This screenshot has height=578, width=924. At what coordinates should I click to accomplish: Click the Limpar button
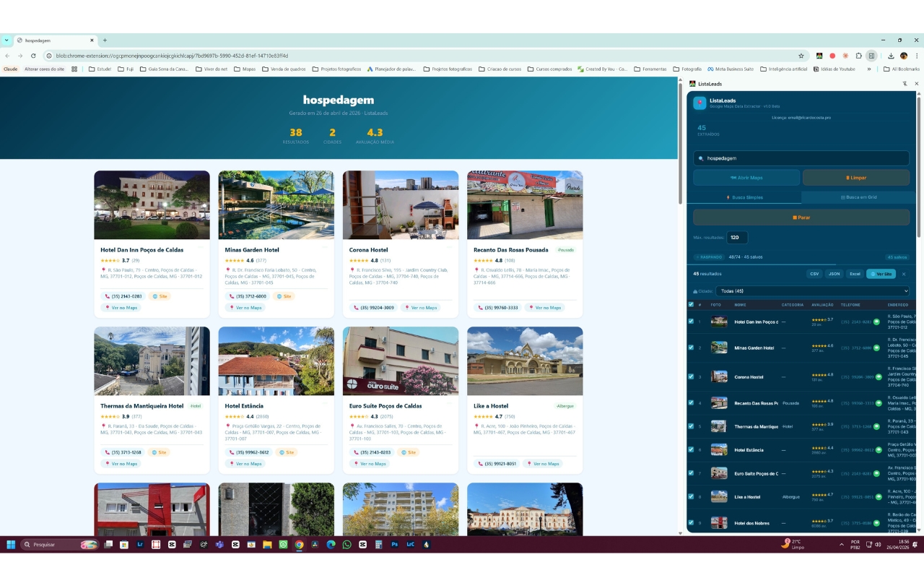[856, 178]
